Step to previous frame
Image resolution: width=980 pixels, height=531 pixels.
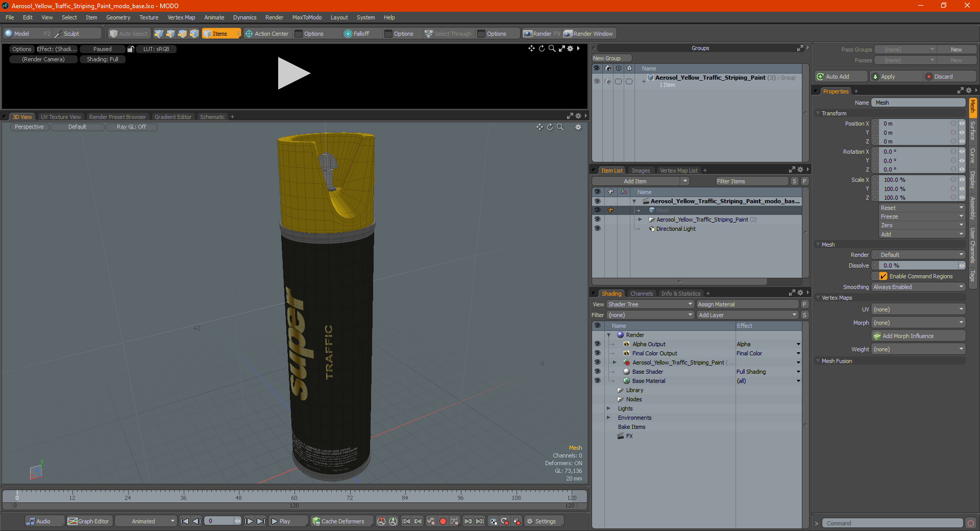[197, 521]
